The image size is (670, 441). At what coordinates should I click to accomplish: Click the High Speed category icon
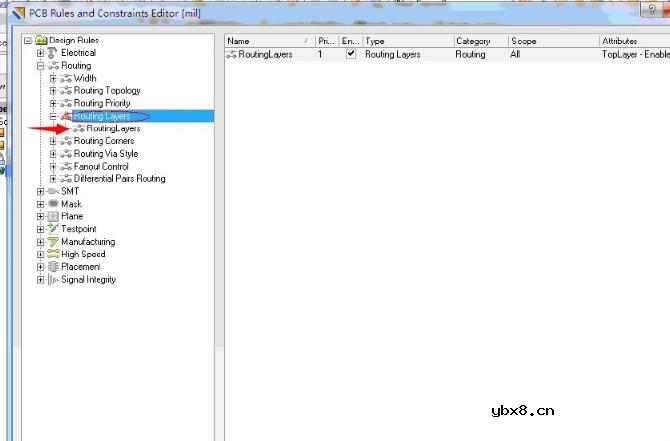(53, 254)
